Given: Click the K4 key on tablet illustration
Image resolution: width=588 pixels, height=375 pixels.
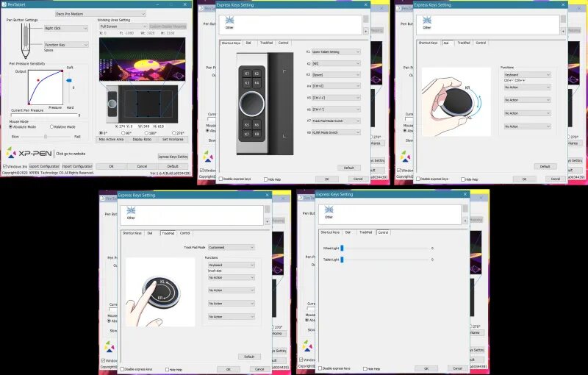Looking at the screenshot, I should pos(257,83).
